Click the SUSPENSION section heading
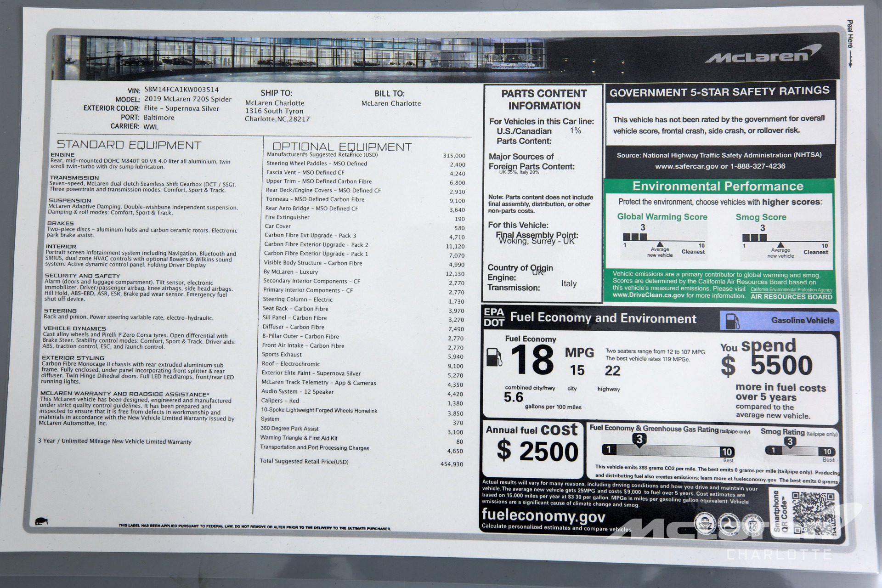 (70, 201)
